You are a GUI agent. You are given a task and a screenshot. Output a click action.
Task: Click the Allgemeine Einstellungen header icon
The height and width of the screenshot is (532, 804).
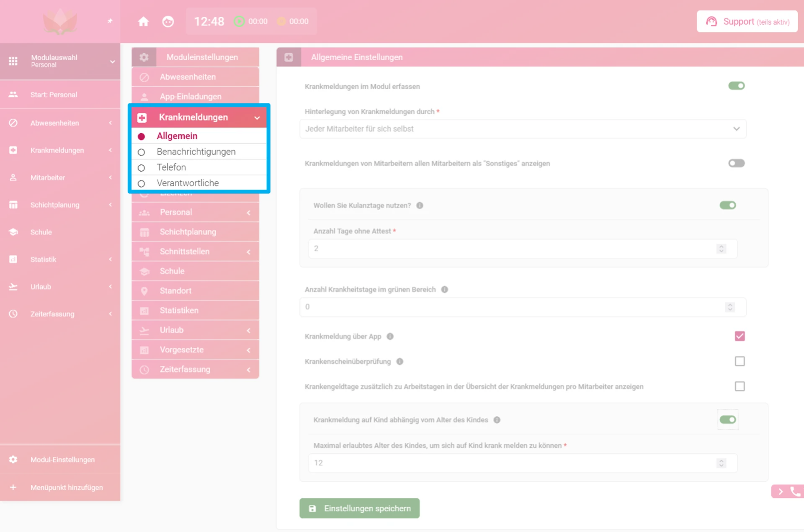coord(289,57)
